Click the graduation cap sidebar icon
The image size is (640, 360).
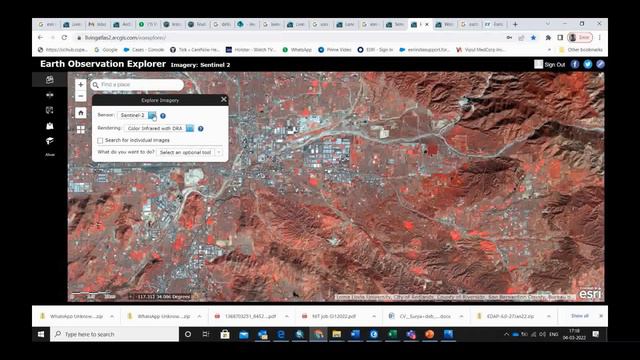point(50,141)
